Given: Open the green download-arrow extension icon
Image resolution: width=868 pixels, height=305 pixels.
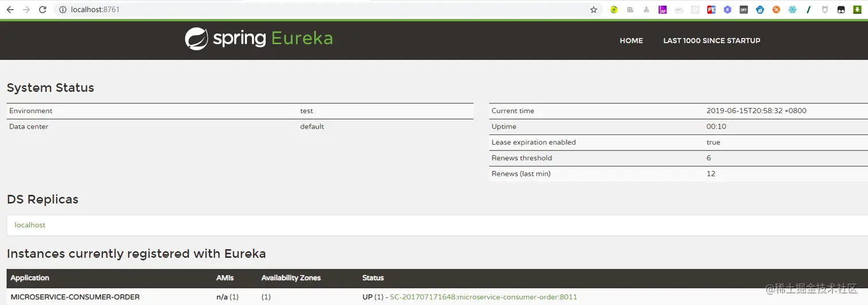Looking at the screenshot, I should [x=857, y=10].
